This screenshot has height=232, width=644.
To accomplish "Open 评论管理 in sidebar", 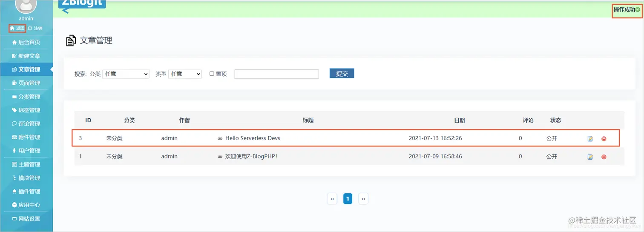I will pos(26,124).
